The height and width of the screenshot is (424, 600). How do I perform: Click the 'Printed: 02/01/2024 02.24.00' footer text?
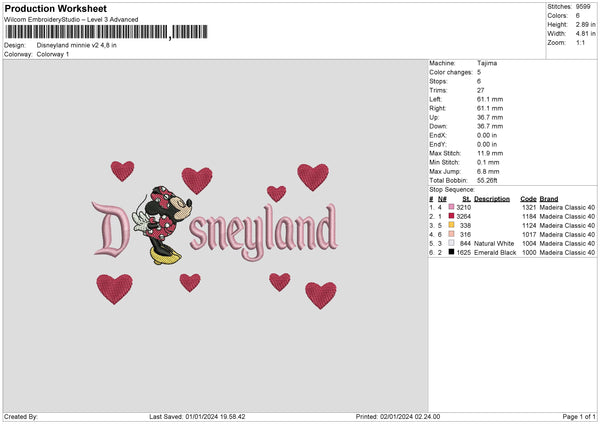coord(398,416)
